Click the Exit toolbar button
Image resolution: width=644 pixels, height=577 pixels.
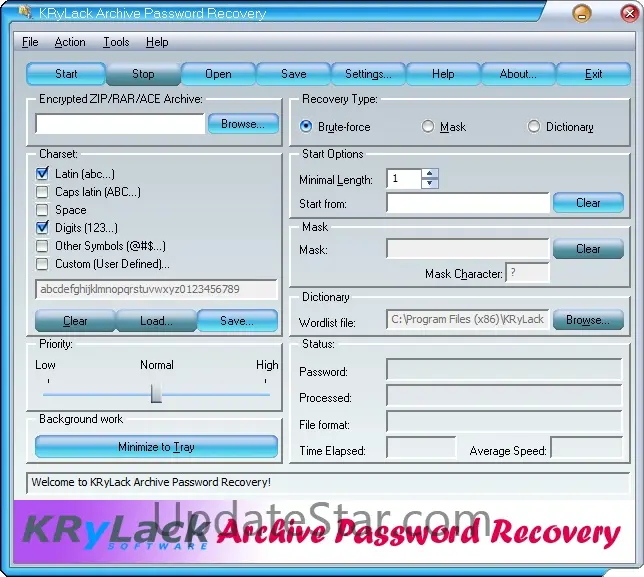click(x=593, y=74)
